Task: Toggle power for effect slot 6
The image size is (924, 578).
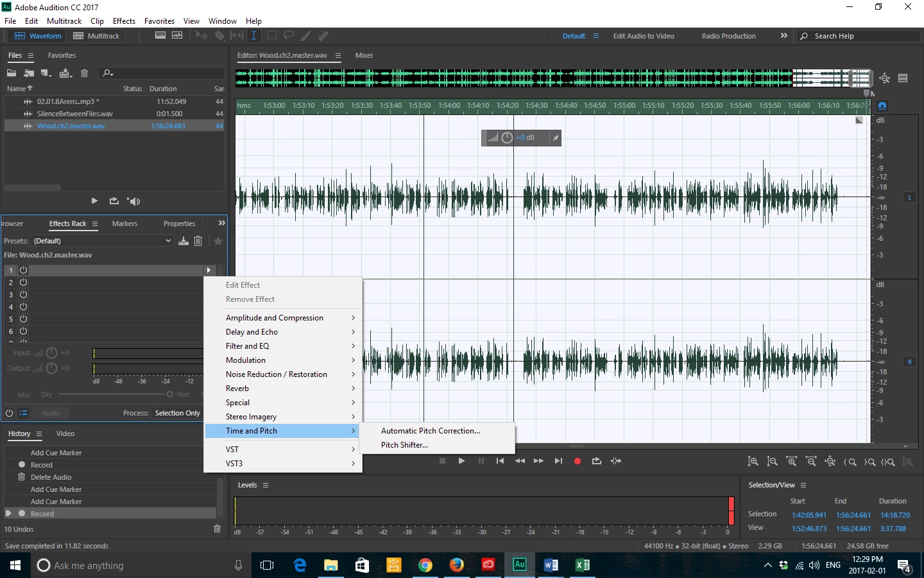Action: (23, 331)
